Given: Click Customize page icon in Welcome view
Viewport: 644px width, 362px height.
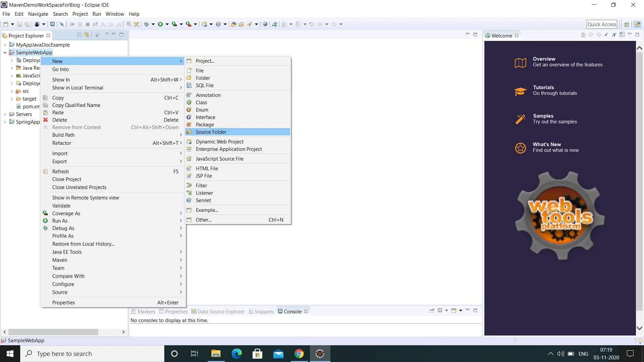Looking at the screenshot, I should [x=622, y=35].
